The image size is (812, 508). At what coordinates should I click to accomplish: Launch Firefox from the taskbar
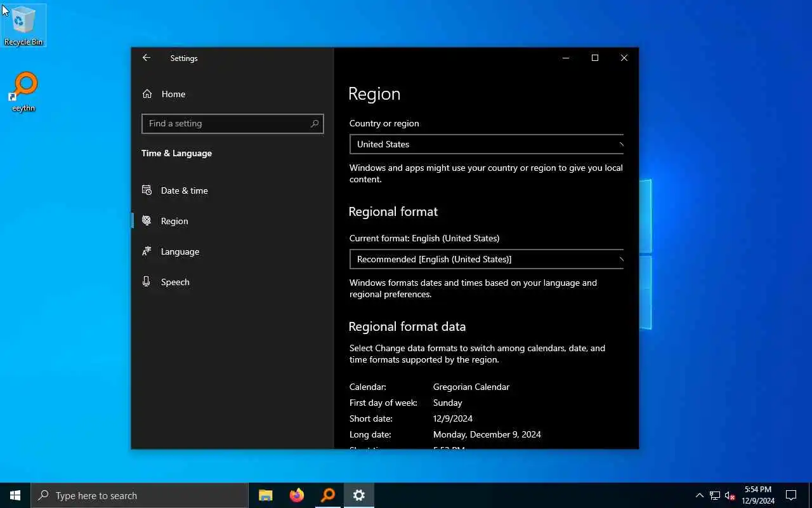pyautogui.click(x=296, y=495)
